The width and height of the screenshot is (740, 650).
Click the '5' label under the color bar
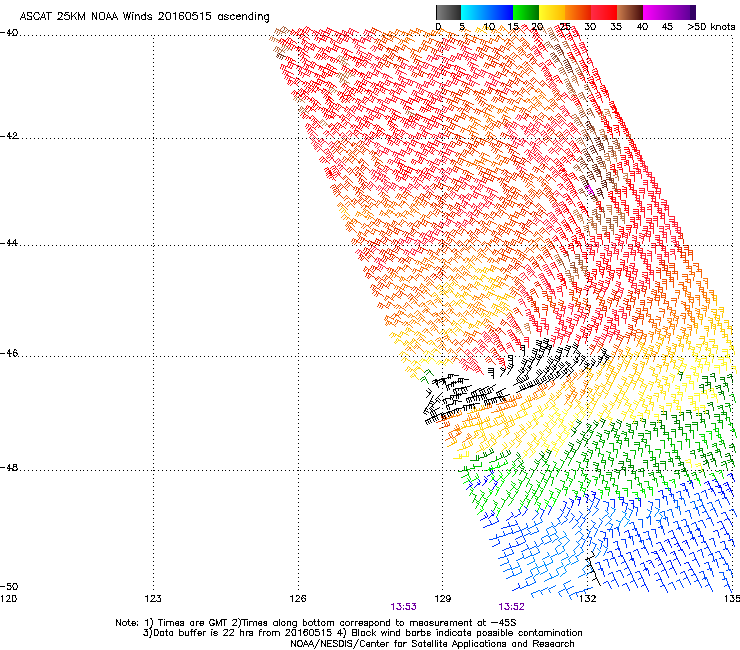(x=462, y=26)
